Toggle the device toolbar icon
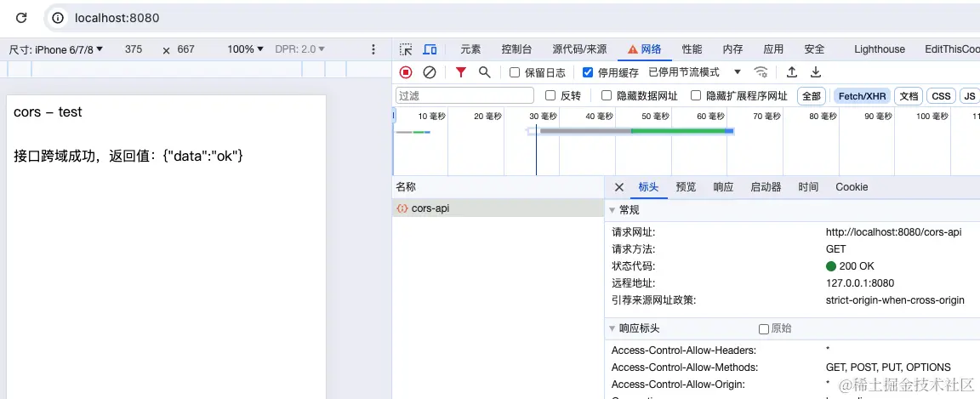 pyautogui.click(x=430, y=49)
